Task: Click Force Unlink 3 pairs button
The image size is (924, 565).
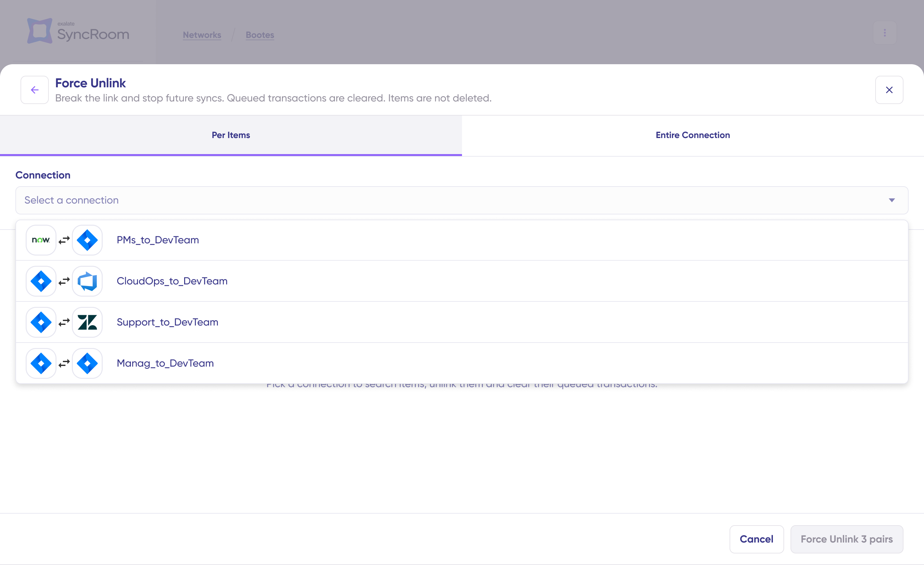Action: [x=846, y=539]
